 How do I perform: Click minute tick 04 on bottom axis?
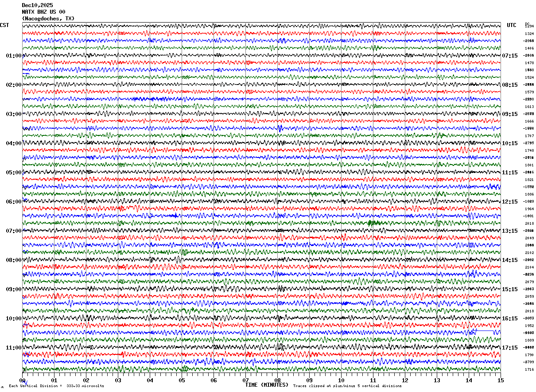(x=150, y=380)
